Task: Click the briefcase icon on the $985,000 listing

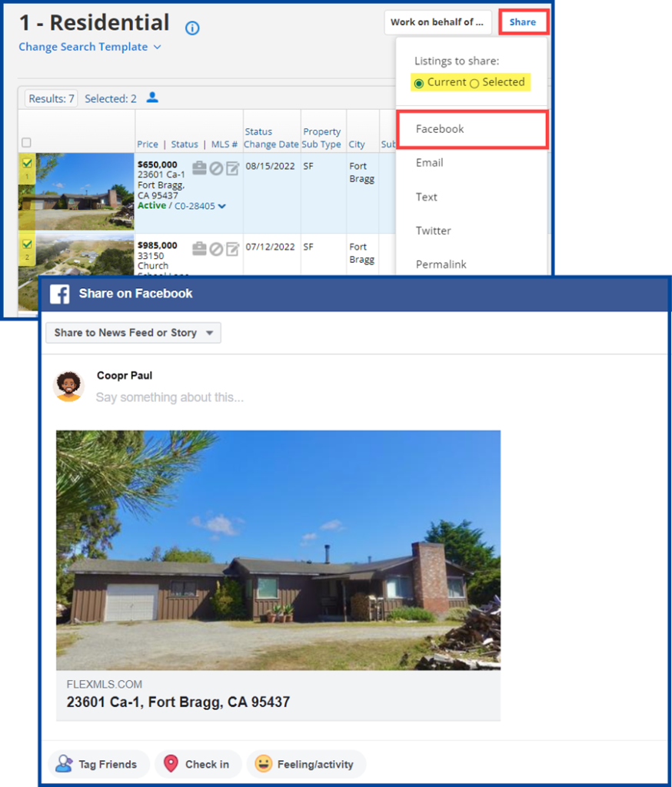Action: pyautogui.click(x=200, y=248)
